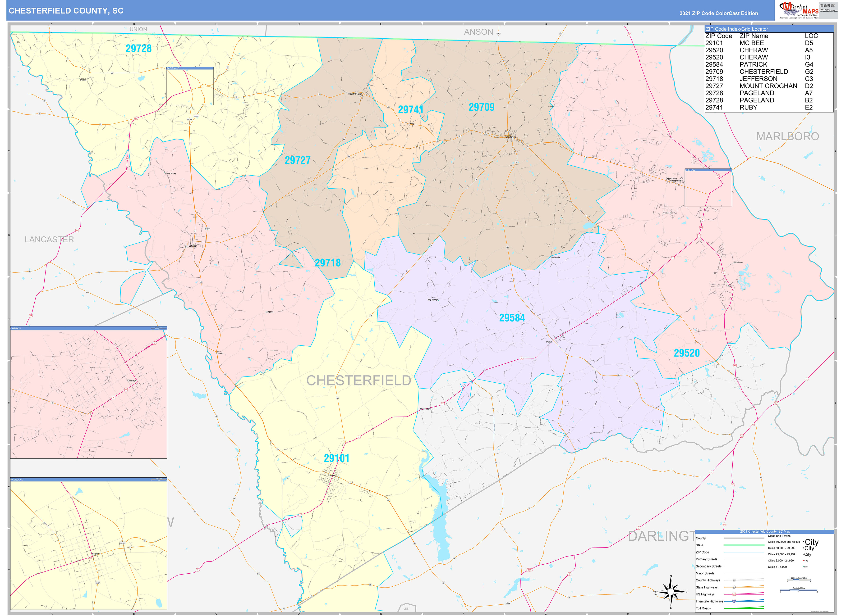This screenshot has height=616, width=841.
Task: Click the 29718 ZIP label on map
Action: click(x=328, y=263)
